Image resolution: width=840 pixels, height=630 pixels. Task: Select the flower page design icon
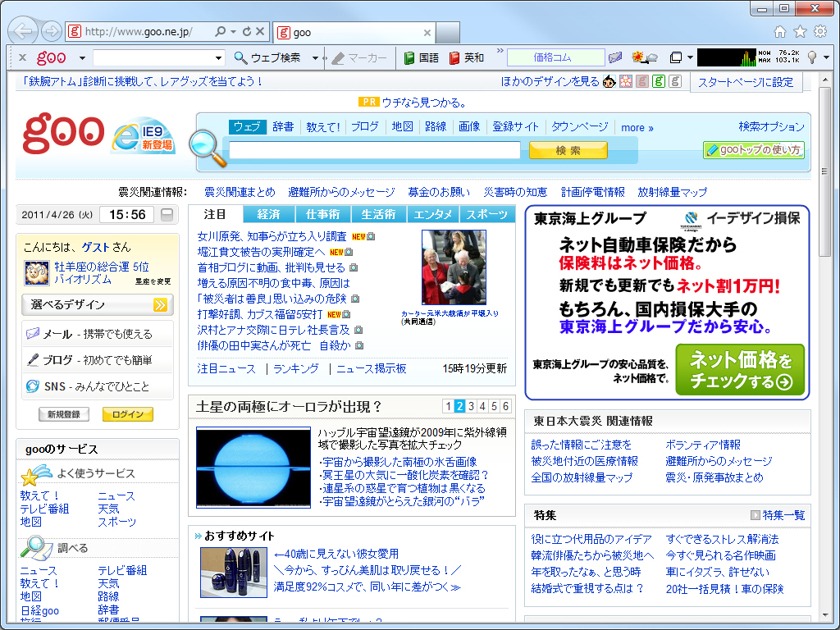click(624, 83)
